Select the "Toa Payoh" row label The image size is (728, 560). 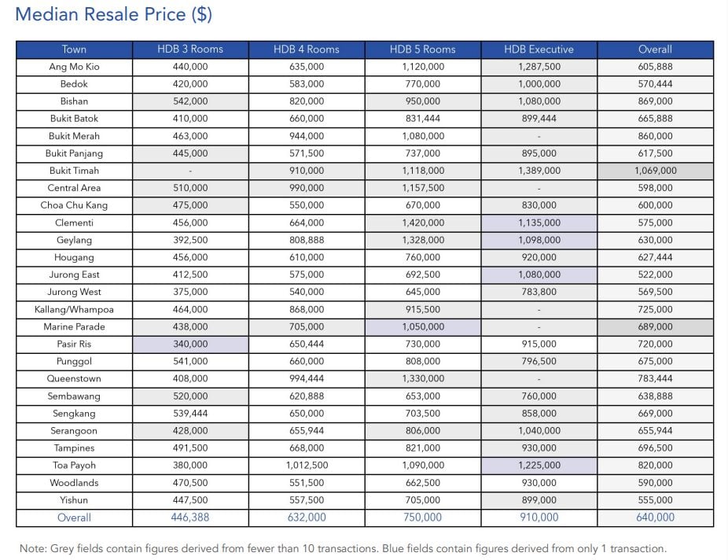click(x=74, y=465)
